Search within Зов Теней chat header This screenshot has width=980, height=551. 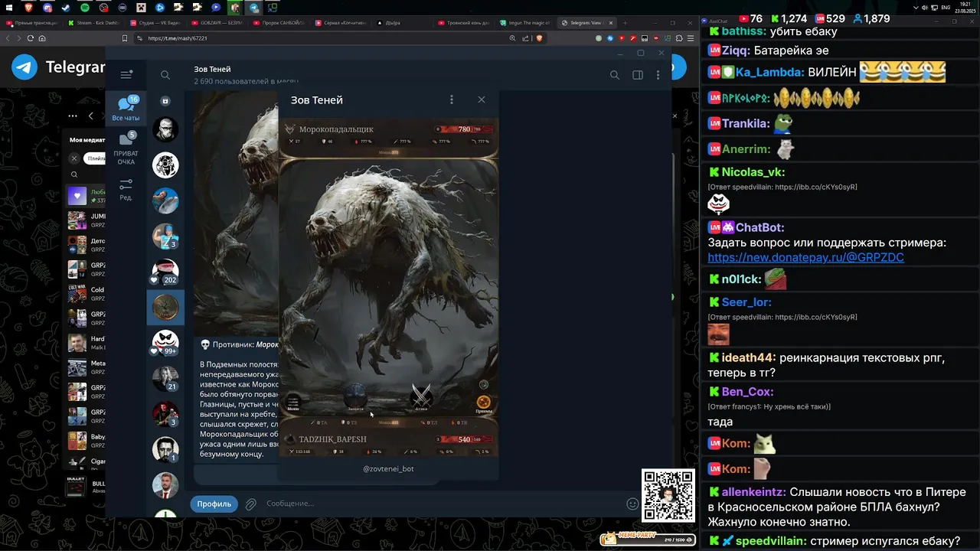614,75
